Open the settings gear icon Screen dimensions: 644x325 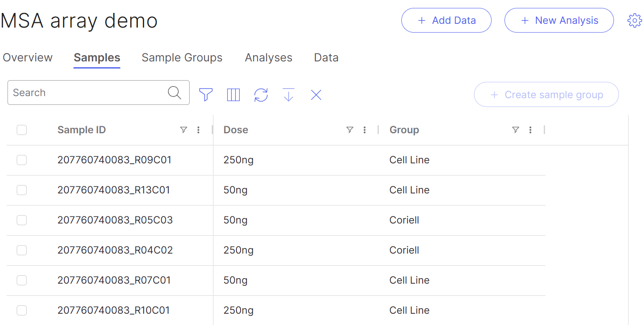pyautogui.click(x=634, y=20)
